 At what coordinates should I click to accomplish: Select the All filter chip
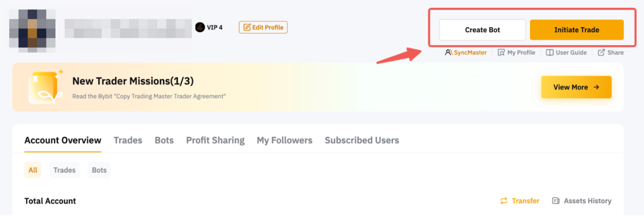33,170
